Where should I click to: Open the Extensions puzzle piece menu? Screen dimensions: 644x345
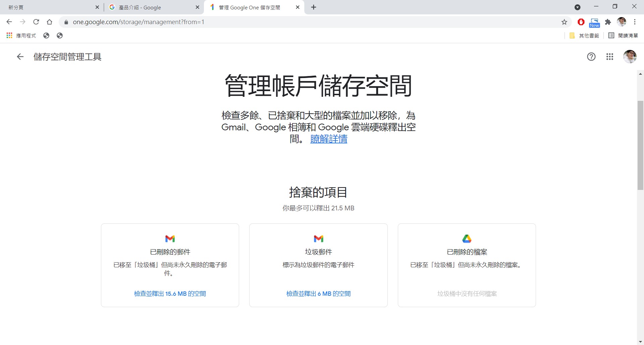point(608,22)
